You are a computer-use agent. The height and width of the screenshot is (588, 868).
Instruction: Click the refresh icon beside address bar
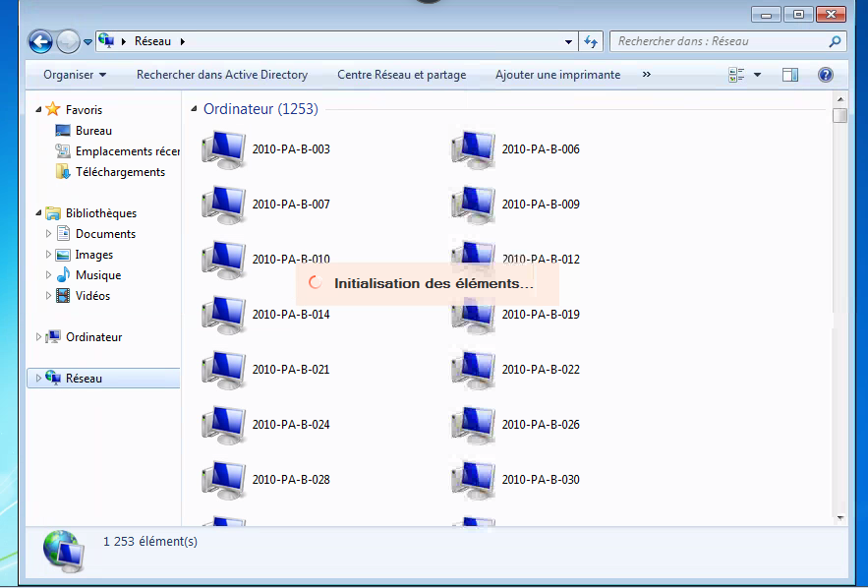tap(591, 42)
